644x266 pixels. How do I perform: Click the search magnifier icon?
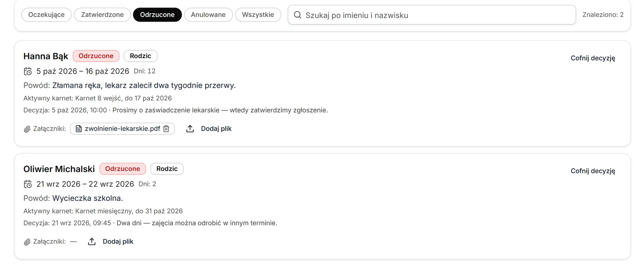[298, 15]
